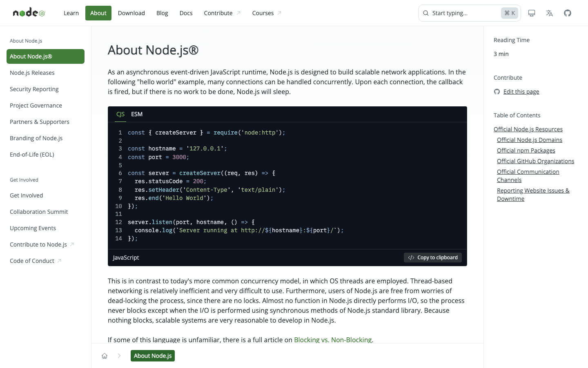Click the JavaScript language label

tap(126, 258)
